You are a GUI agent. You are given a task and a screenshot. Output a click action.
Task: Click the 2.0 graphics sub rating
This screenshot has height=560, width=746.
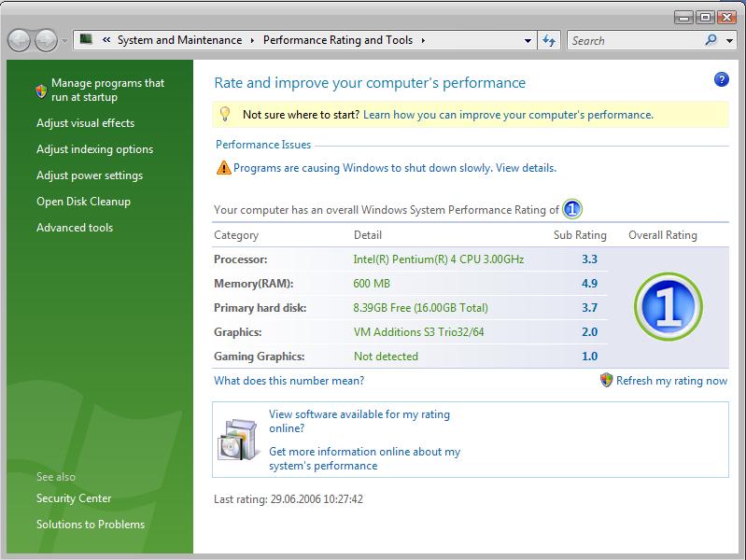pos(589,332)
